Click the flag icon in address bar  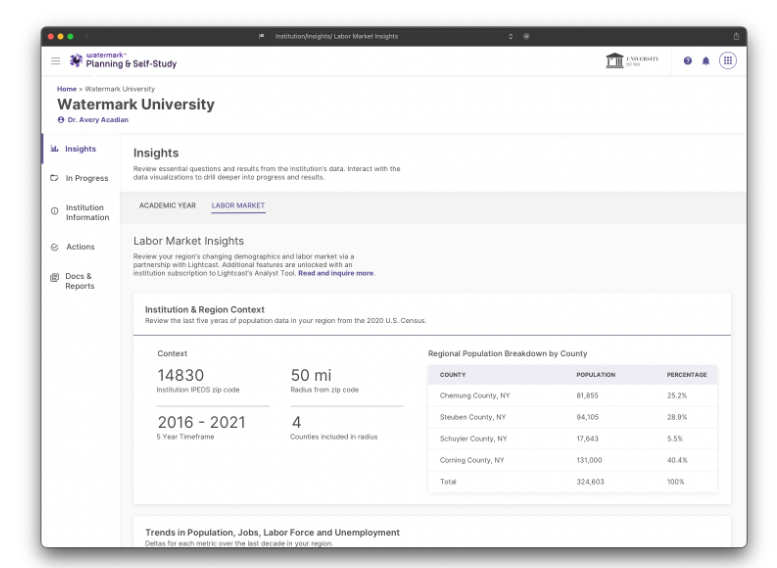262,36
